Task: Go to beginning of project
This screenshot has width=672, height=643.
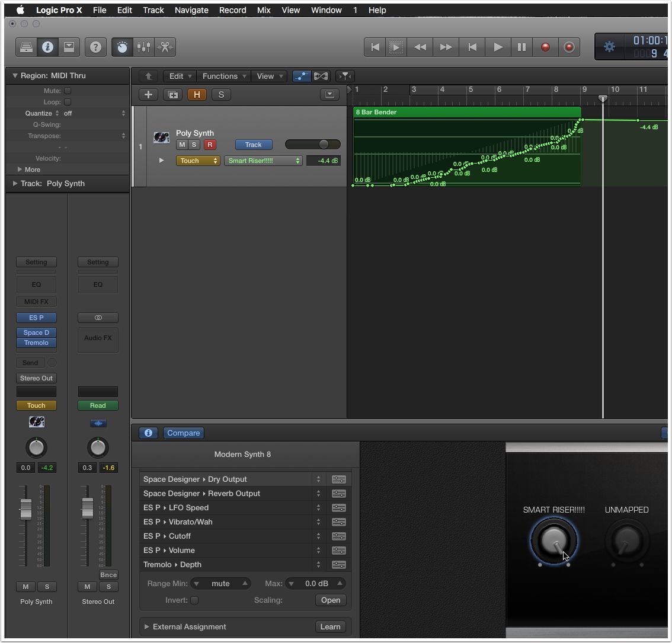Action: (375, 47)
